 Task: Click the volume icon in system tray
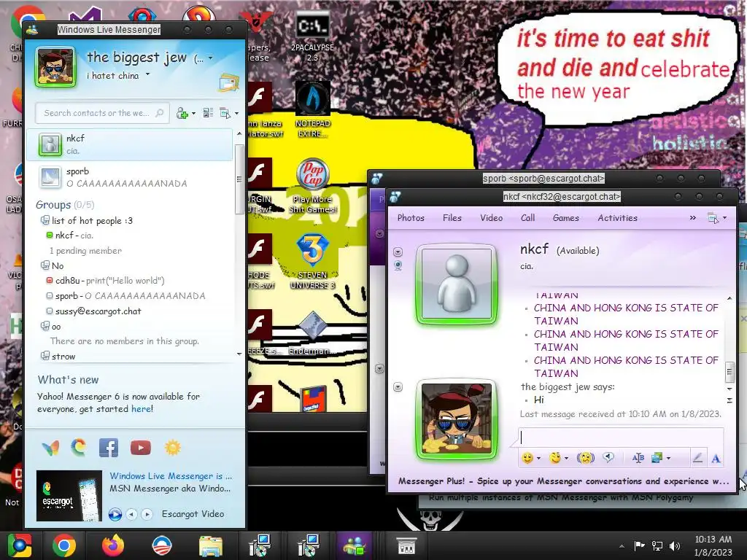(x=675, y=545)
